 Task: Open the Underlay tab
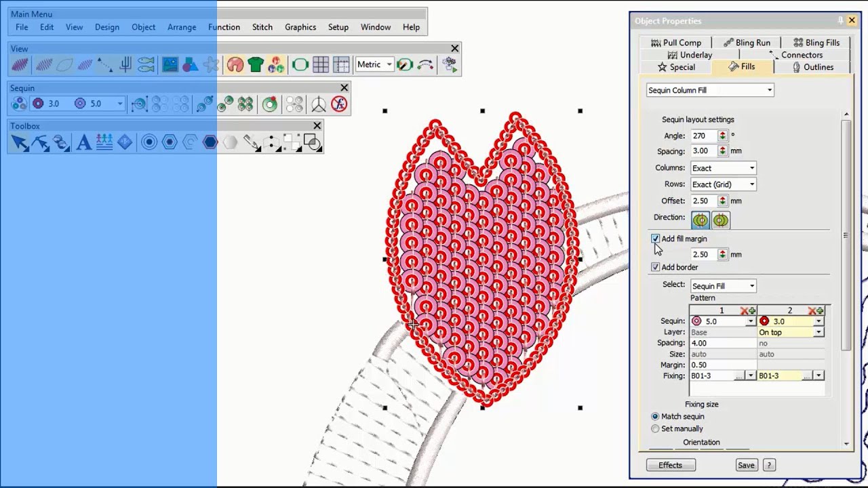click(x=690, y=55)
